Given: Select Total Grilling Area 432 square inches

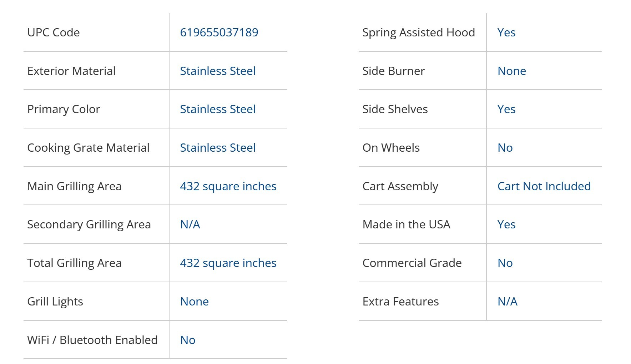Looking at the screenshot, I should pos(228,263).
